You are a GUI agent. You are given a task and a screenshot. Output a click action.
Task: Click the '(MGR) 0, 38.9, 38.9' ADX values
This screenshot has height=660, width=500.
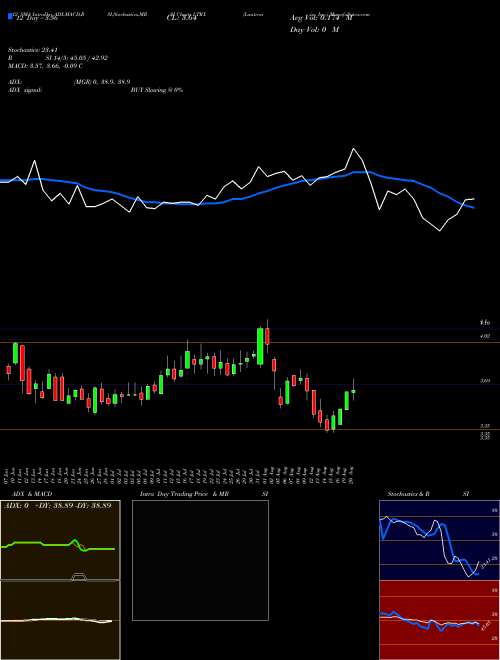click(x=101, y=83)
